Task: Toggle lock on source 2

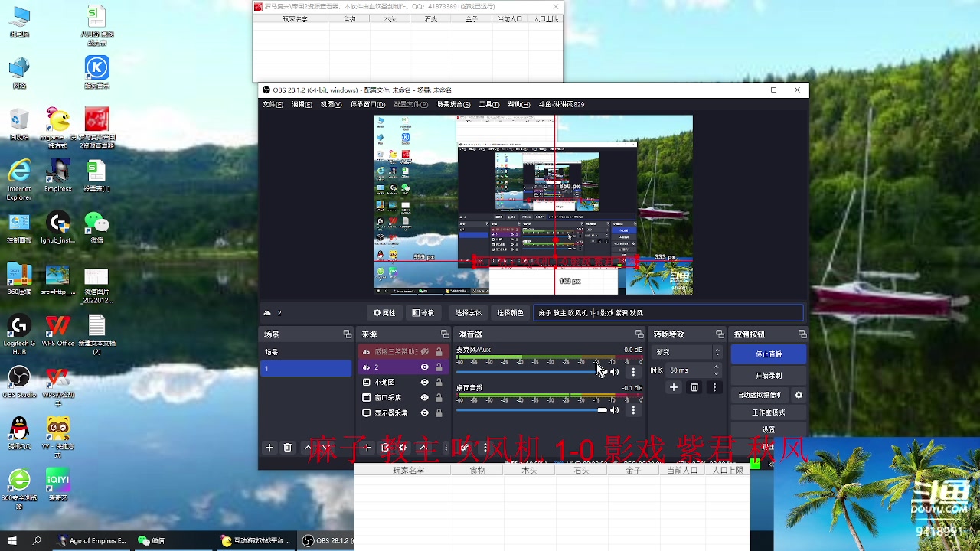Action: [x=439, y=367]
